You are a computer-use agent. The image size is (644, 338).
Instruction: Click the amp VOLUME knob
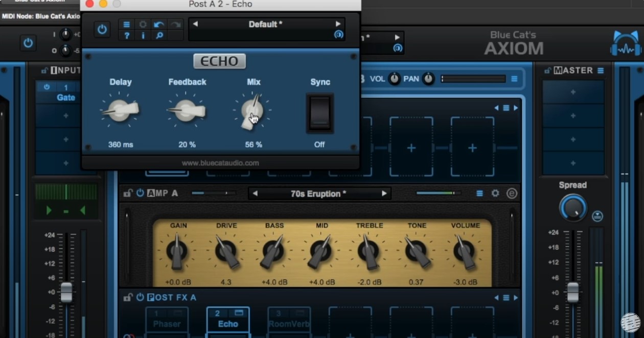pos(464,251)
